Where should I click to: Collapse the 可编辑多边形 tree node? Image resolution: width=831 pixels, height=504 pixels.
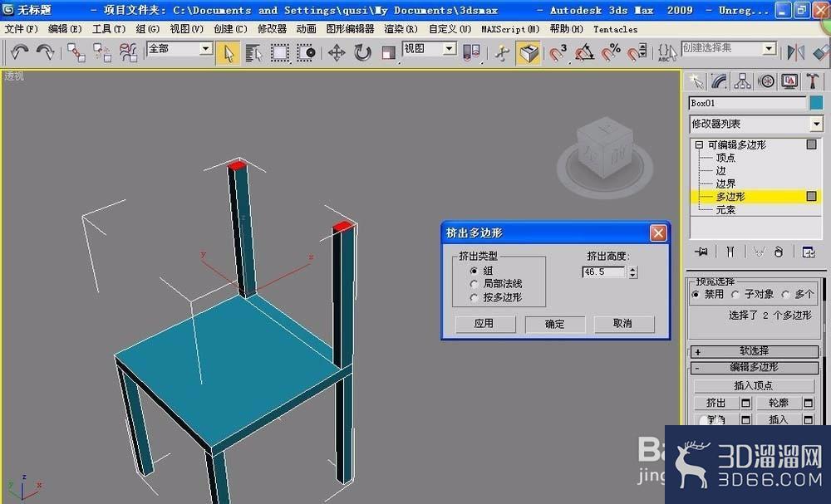coord(700,144)
